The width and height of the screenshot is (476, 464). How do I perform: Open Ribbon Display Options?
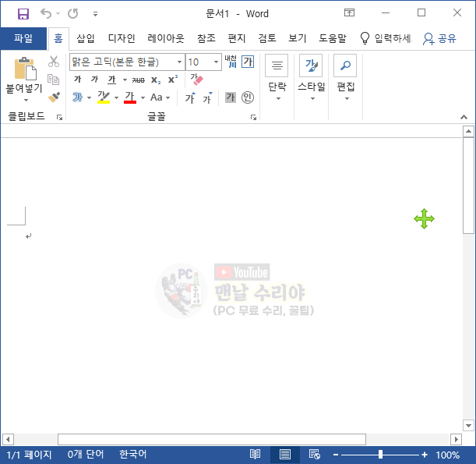tap(349, 12)
